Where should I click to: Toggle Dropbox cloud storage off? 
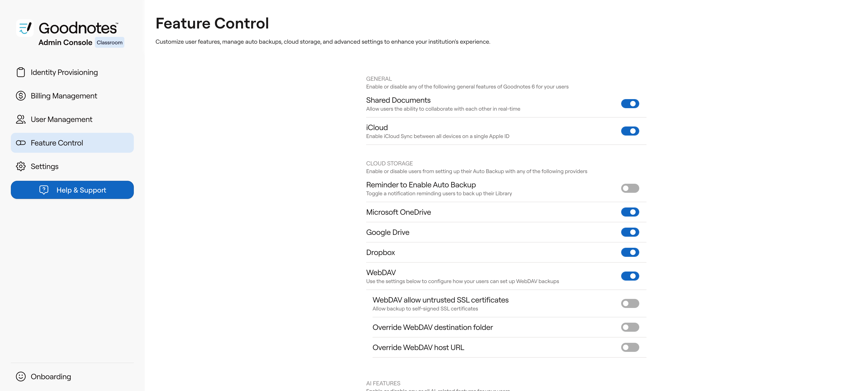point(630,252)
